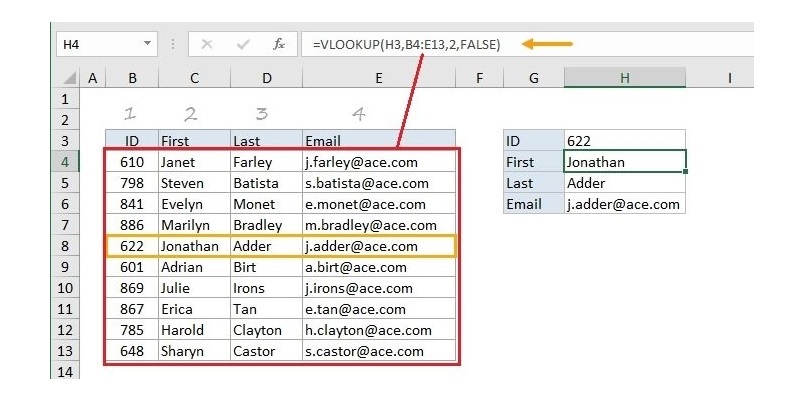Viewport: 800px width, 405px height.
Task: Click s.batista@ace.com cell
Action: pyautogui.click(x=379, y=183)
